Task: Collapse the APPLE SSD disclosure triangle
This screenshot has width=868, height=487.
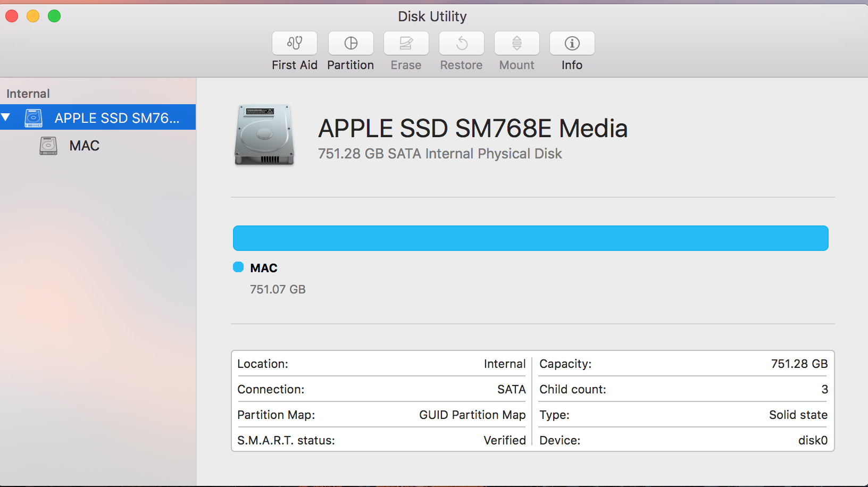Action: click(6, 117)
